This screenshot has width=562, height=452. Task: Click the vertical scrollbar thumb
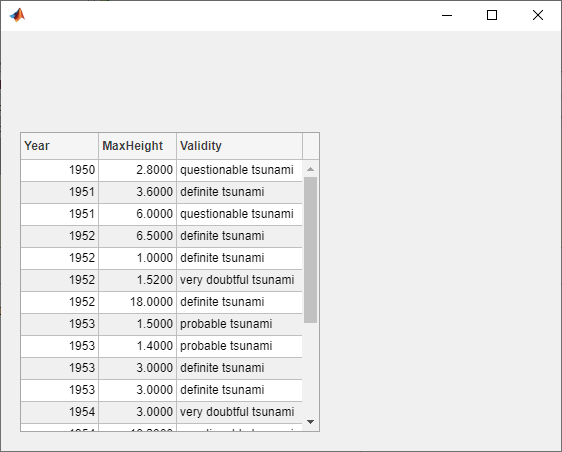click(310, 250)
